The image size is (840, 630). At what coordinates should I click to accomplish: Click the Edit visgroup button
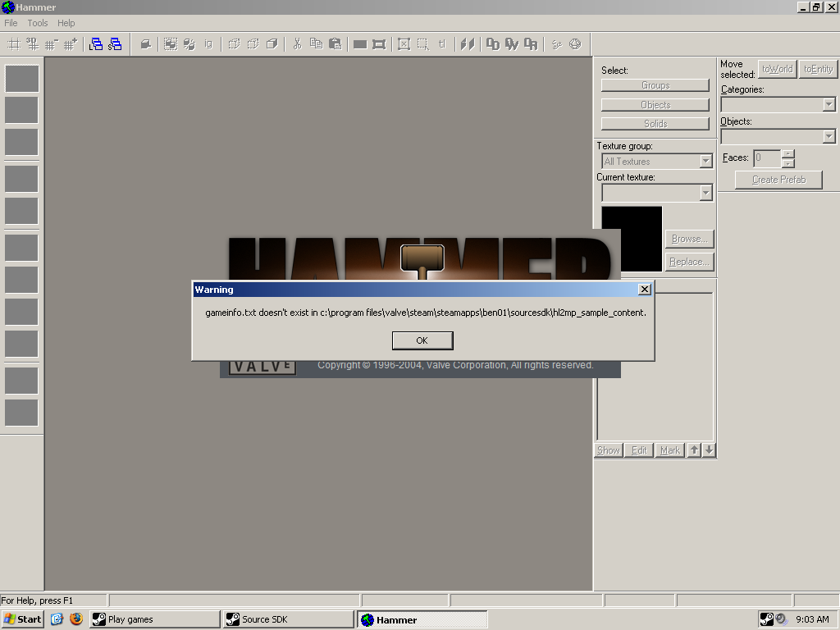click(x=639, y=450)
